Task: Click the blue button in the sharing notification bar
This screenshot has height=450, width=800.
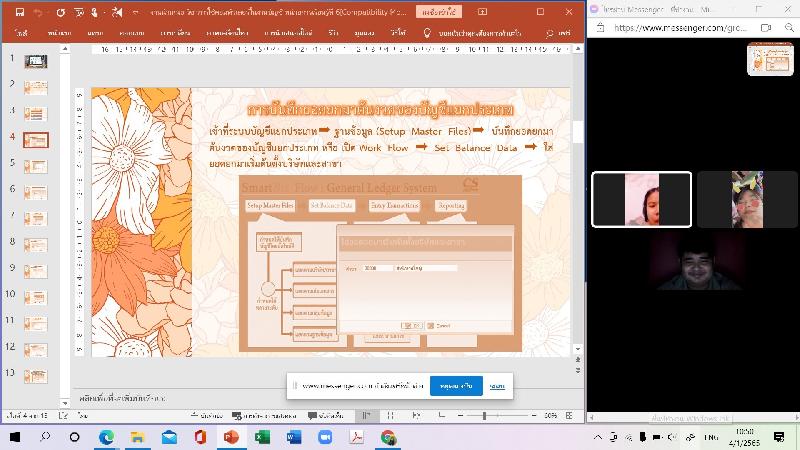Action: click(x=456, y=385)
